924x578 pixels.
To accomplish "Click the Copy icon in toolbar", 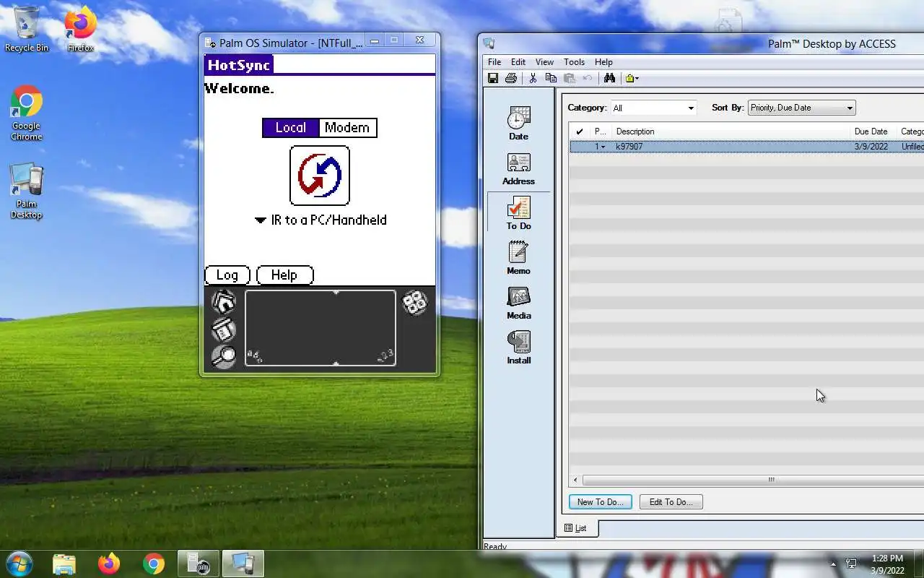I will pos(551,78).
